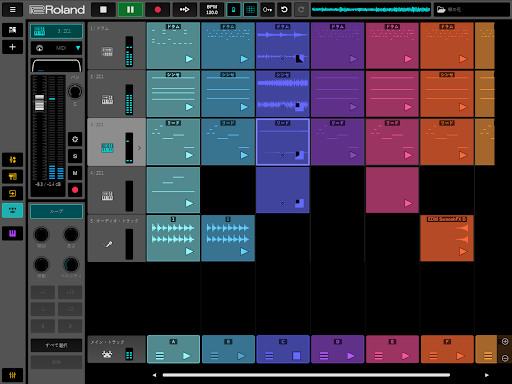The height and width of the screenshot is (384, 512).
Task: Stop scene C with square button
Action: 296,356
